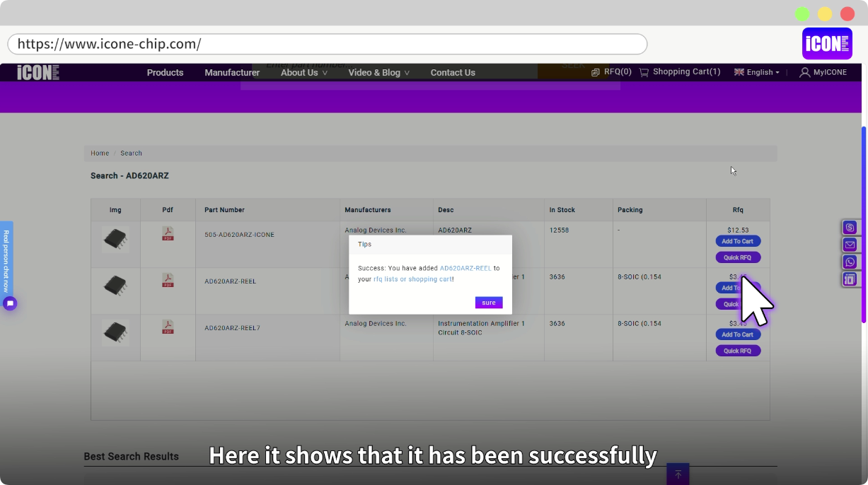Click AD620ARZ-REEL link in success message
Screen dimensions: 868x485
coord(465,269)
